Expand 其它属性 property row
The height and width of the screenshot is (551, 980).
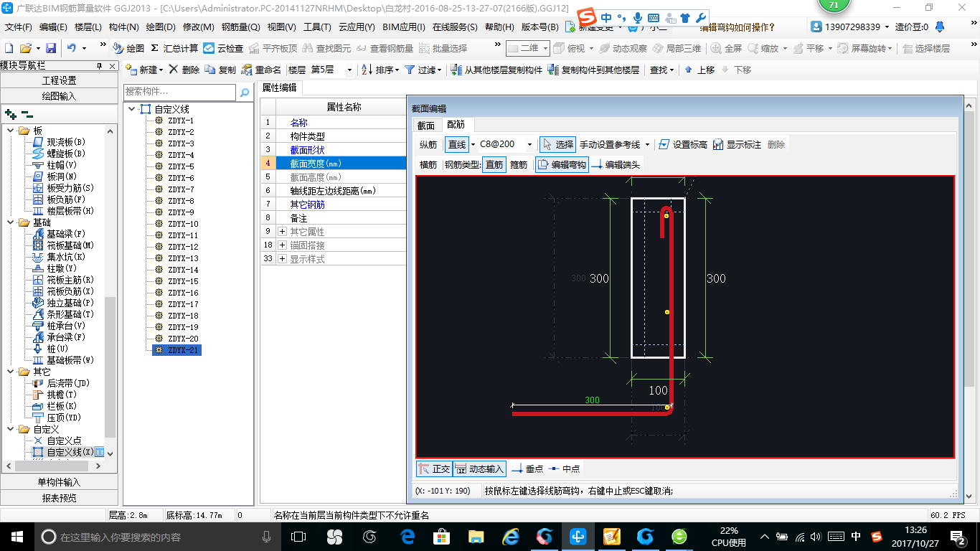tap(283, 232)
